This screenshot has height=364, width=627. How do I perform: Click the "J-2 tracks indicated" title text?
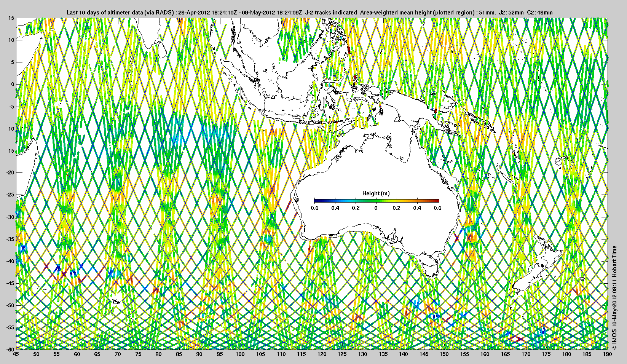[x=330, y=13]
